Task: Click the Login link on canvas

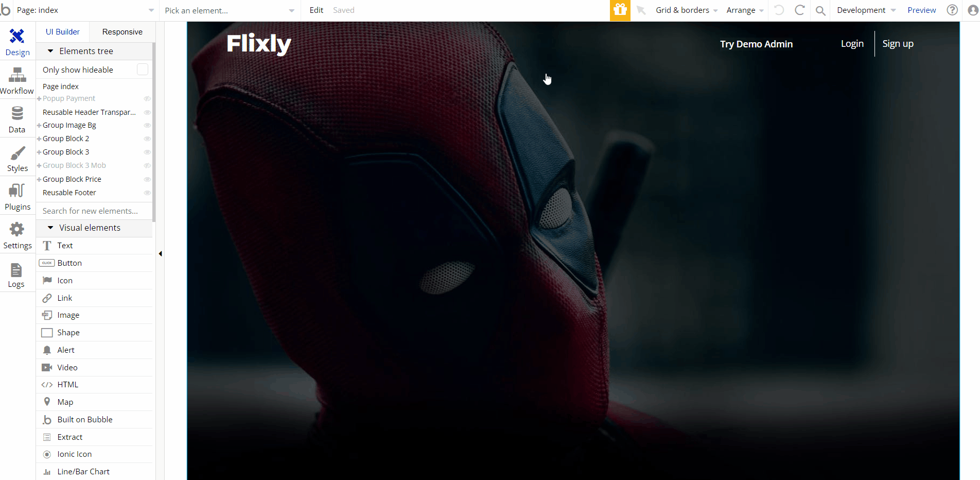Action: point(852,44)
